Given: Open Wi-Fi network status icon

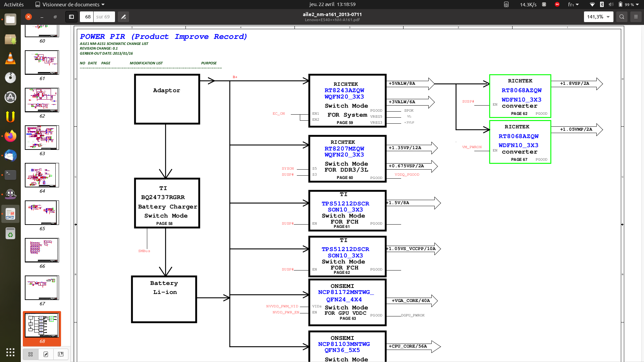Looking at the screenshot, I should [592, 4].
